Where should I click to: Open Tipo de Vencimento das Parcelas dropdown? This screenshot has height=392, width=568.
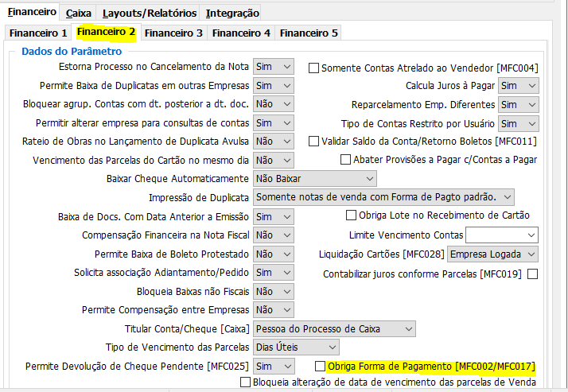(296, 347)
